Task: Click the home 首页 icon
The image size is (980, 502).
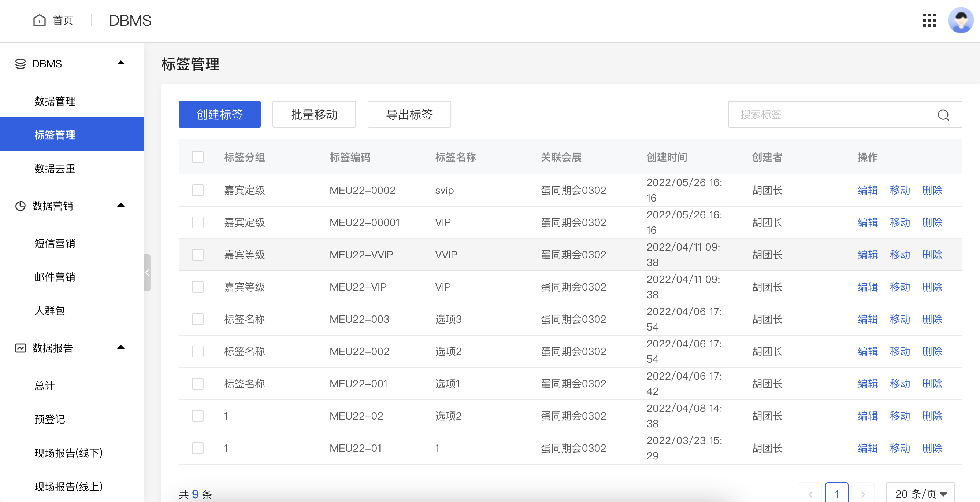Action: point(39,20)
